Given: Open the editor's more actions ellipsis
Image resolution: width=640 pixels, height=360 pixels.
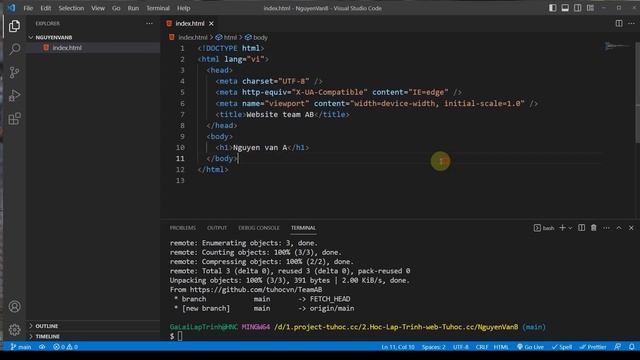Looking at the screenshot, I should [x=631, y=24].
